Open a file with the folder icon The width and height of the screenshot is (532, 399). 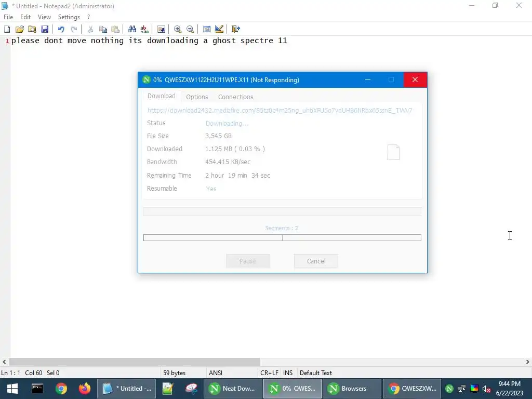click(20, 29)
